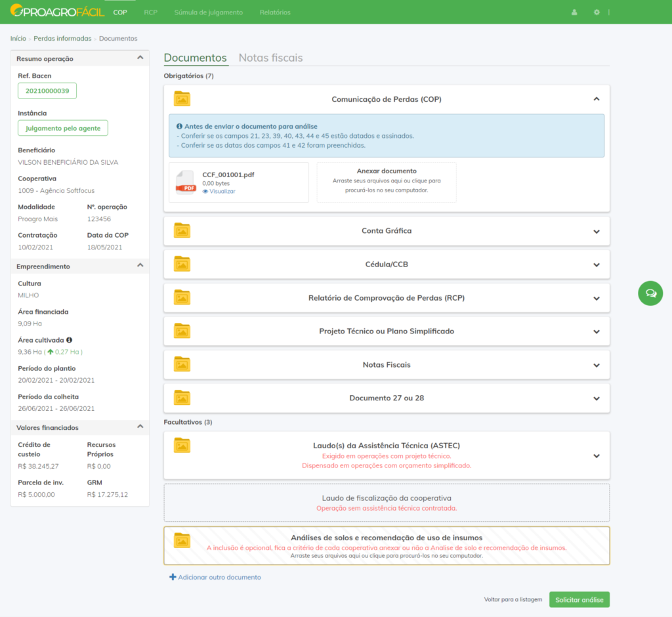Screen dimensions: 672x617
Task: Click the Conta Gráfica folder icon
Action: tap(182, 230)
